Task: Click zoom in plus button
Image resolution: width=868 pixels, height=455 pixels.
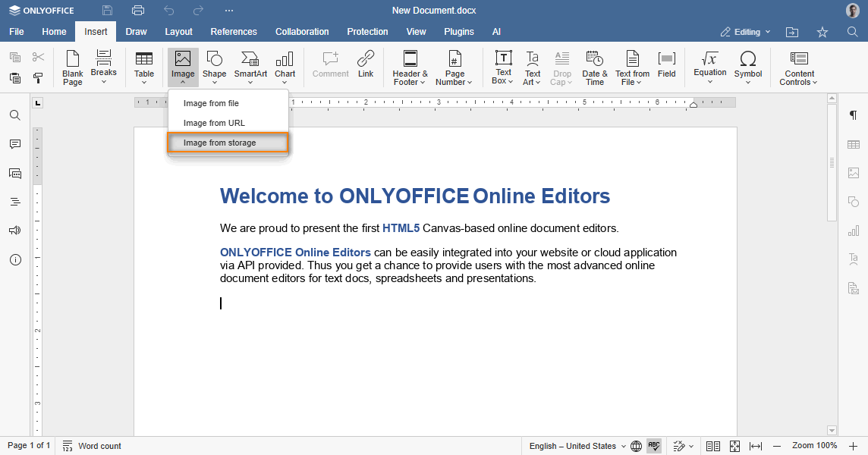Action: (x=853, y=446)
